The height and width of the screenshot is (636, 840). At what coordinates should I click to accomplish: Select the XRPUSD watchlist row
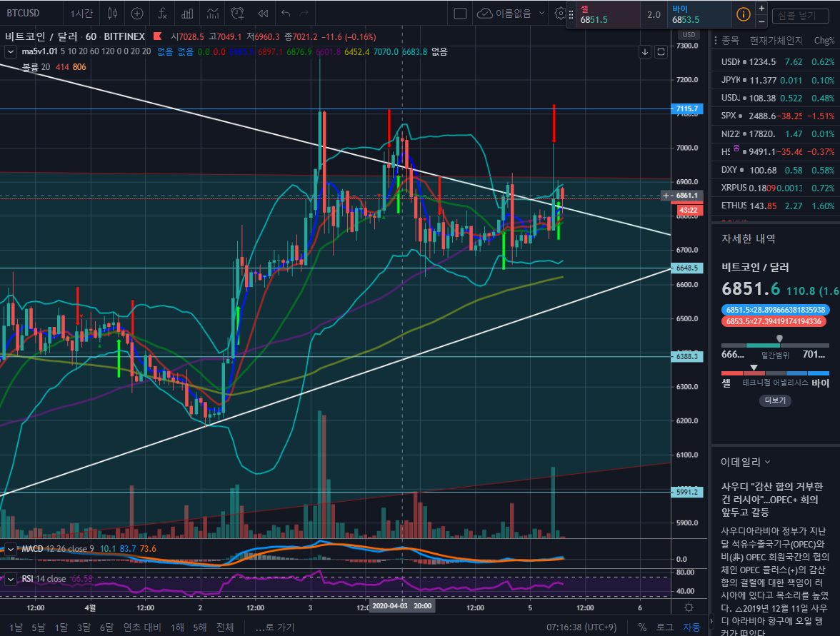click(x=775, y=188)
